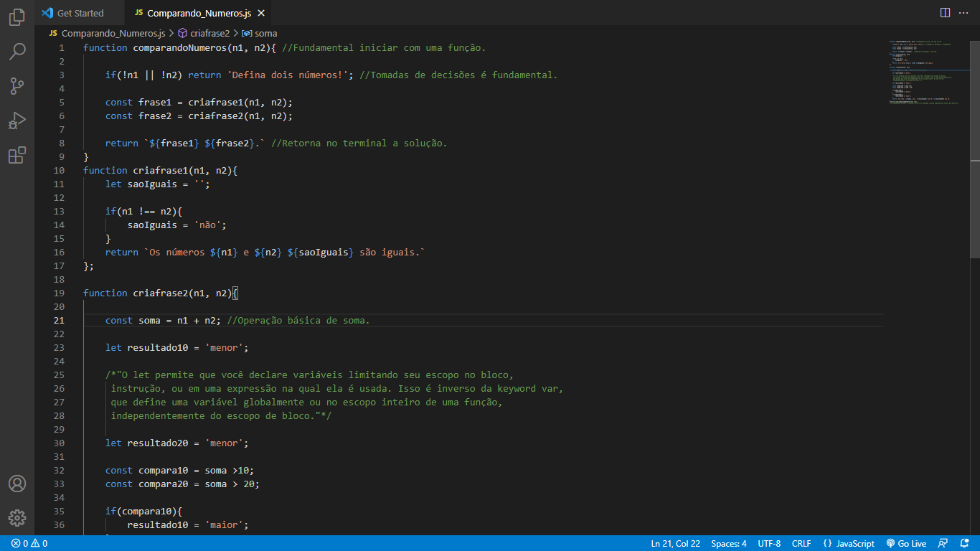Click 'resultado10' on line 23

[x=158, y=348]
